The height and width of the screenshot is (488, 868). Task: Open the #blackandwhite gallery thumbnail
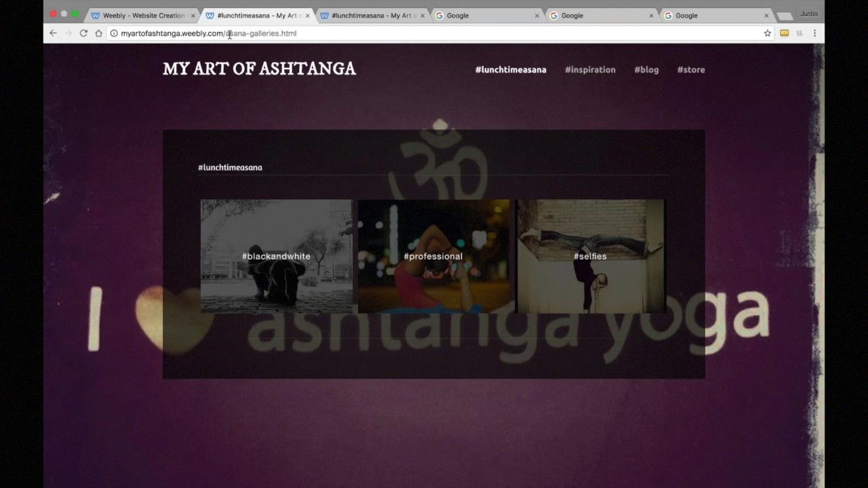pos(276,256)
